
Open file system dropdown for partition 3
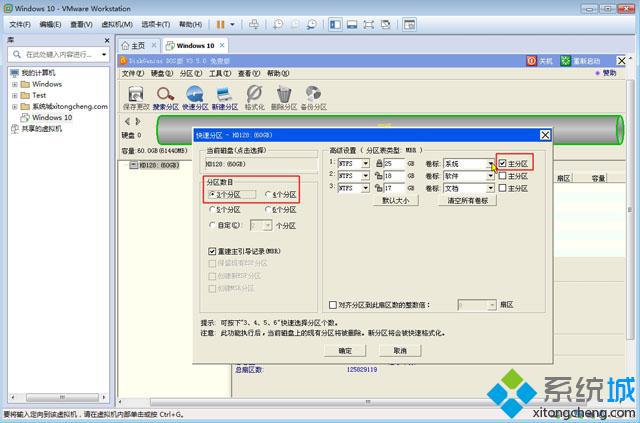coord(365,188)
